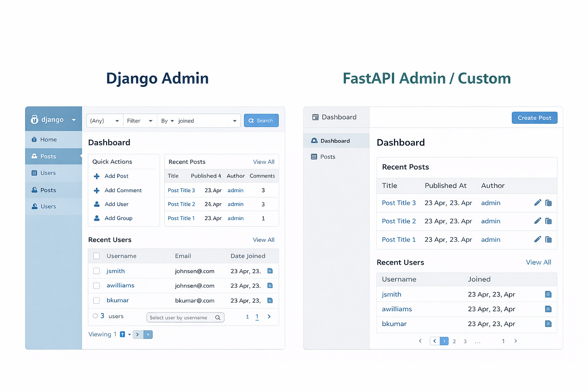Click View All for Django Recent Posts
Image resolution: width=588 pixels, height=392 pixels.
[264, 162]
